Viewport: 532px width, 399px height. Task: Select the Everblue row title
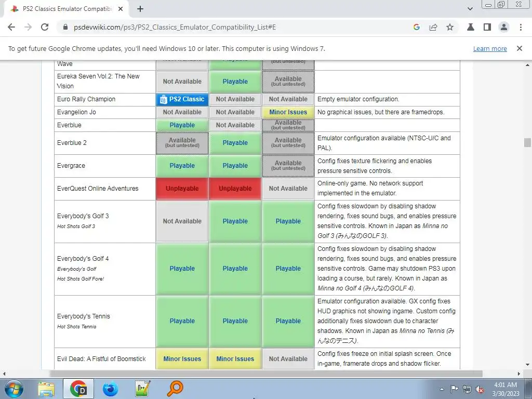[69, 125]
